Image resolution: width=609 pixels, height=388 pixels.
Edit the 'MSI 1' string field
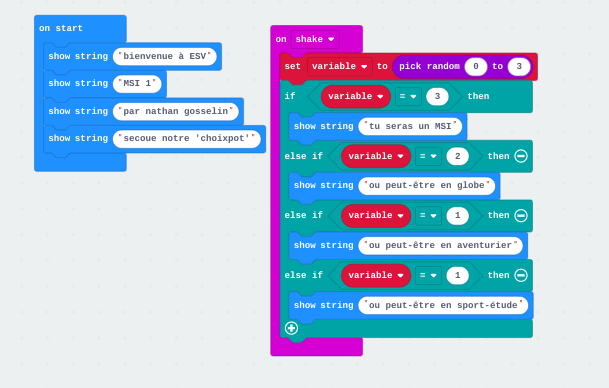(137, 84)
